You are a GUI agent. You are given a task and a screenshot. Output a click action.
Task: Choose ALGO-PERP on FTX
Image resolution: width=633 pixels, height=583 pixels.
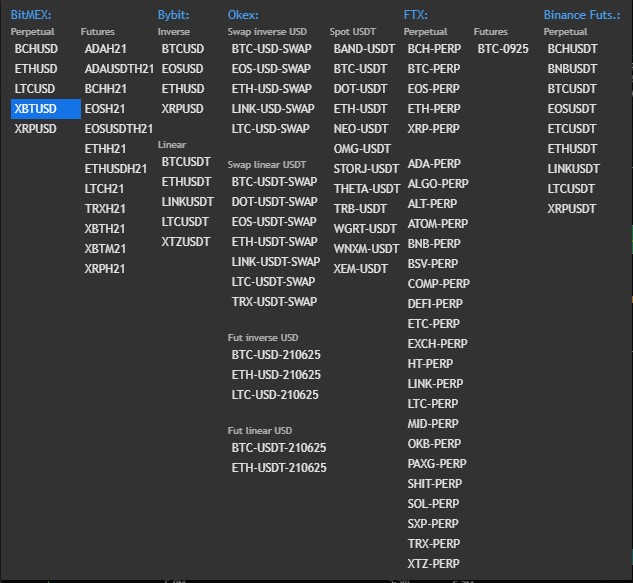click(x=438, y=184)
